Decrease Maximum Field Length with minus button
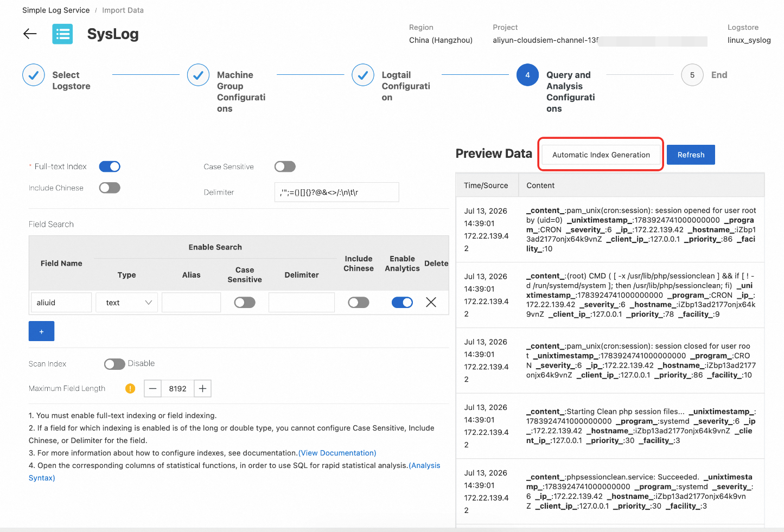Image resolution: width=784 pixels, height=532 pixels. (152, 388)
